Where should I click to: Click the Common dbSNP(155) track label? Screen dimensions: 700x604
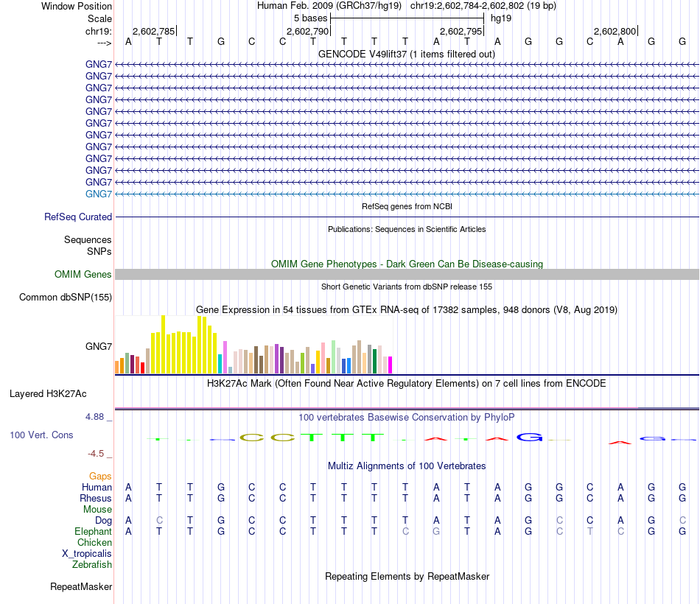(x=65, y=298)
